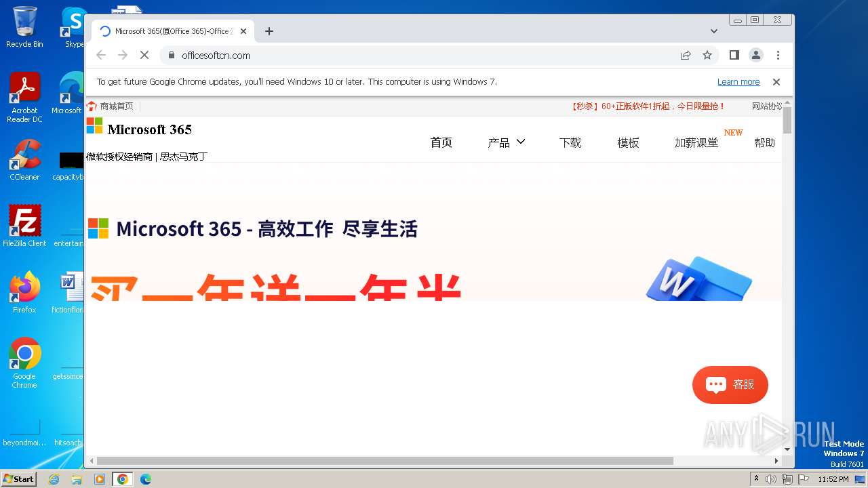Stop loading the page in Chrome

144,55
